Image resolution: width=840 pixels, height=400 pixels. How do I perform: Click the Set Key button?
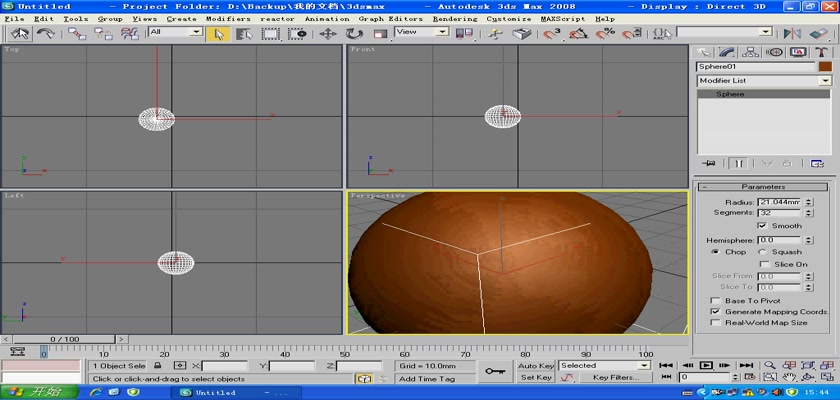tap(536, 378)
